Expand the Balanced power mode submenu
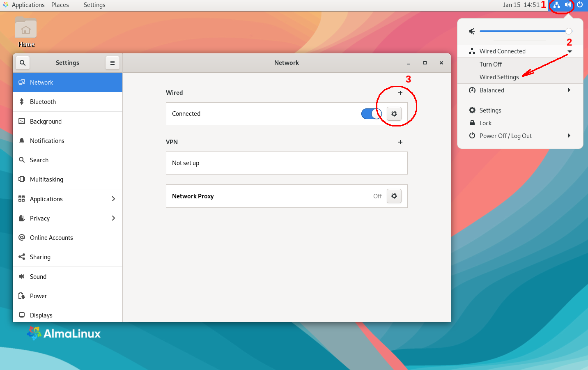The image size is (588, 370). pyautogui.click(x=569, y=90)
